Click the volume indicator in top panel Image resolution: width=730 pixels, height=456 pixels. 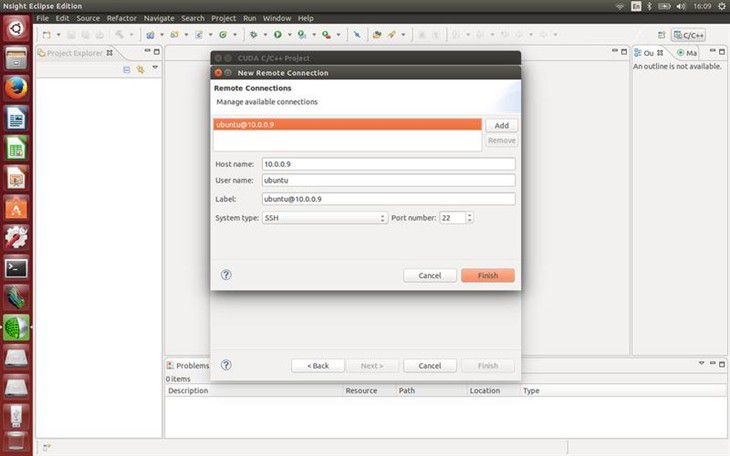coord(681,6)
